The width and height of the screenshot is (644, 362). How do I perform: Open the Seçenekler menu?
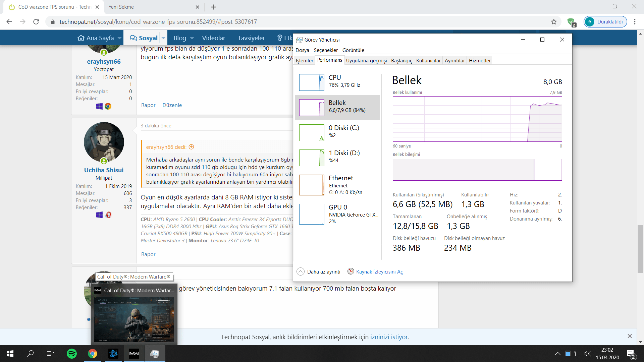coord(325,50)
